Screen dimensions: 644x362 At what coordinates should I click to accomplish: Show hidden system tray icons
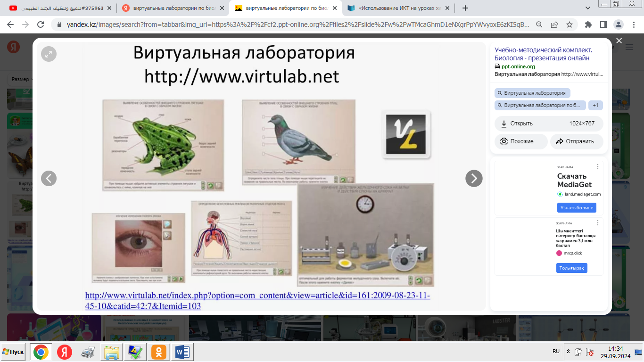(569, 352)
